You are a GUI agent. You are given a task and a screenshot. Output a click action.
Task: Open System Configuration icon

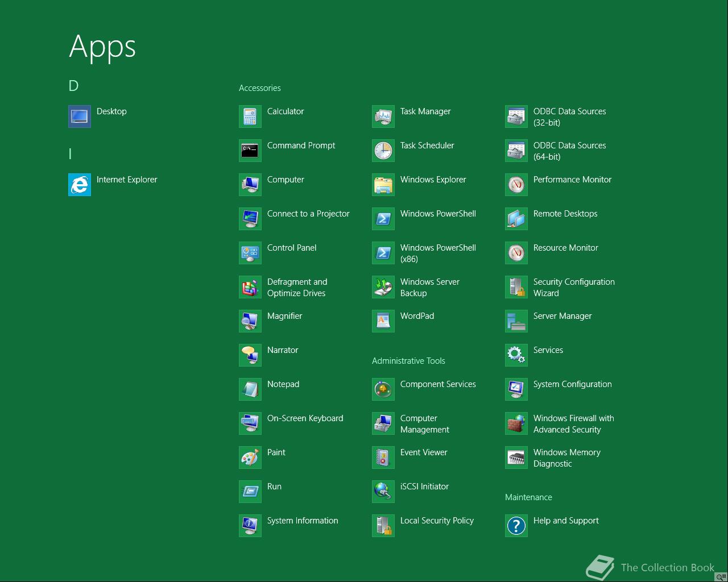[516, 389]
